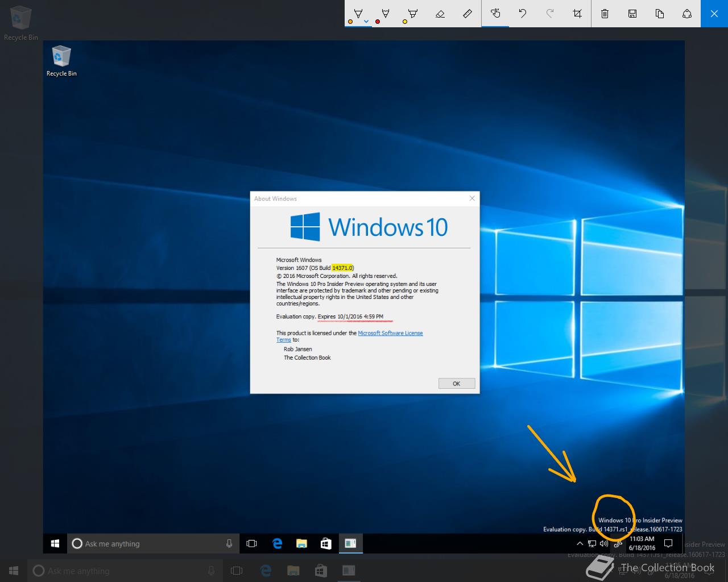
Task: Click dimmed Start button on background taskbar
Action: click(14, 571)
